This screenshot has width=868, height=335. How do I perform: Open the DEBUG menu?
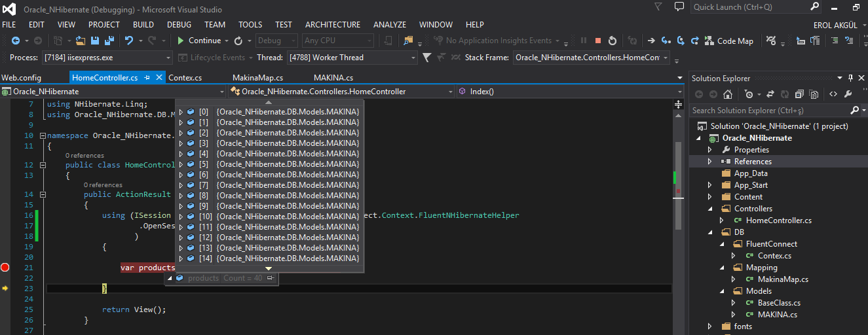179,25
